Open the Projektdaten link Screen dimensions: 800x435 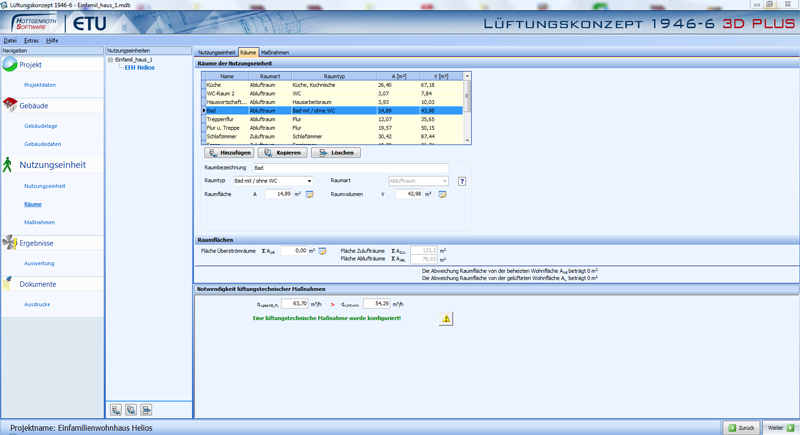pos(40,85)
